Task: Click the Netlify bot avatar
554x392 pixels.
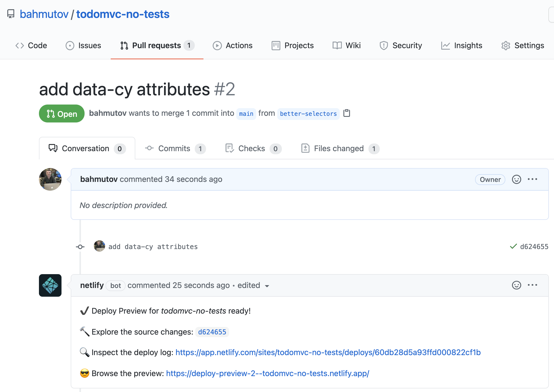Action: [50, 285]
